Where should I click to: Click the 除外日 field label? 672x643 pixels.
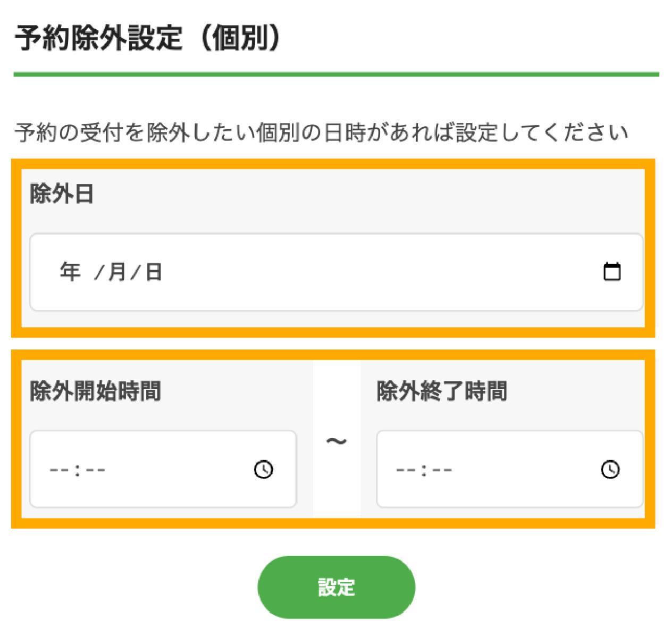pyautogui.click(x=62, y=194)
